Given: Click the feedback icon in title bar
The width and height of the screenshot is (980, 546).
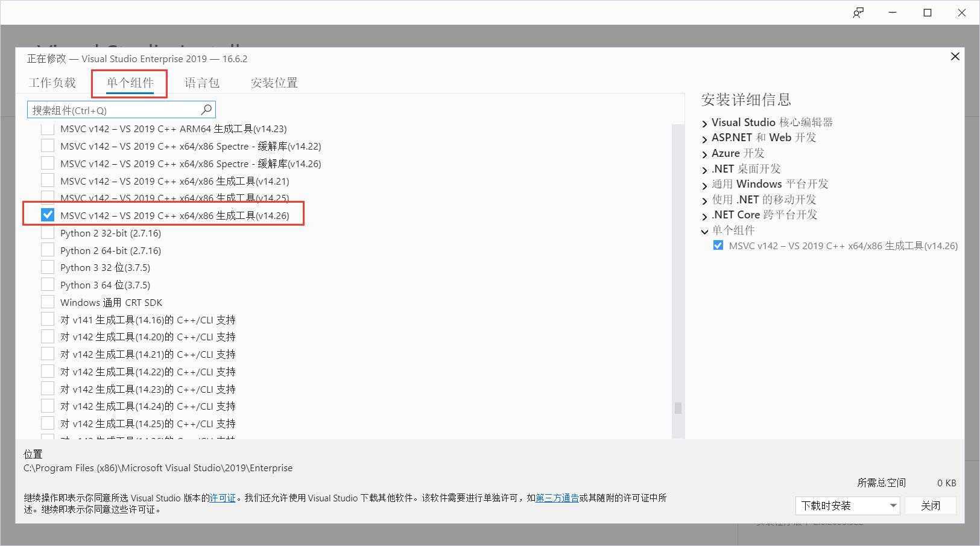Looking at the screenshot, I should [858, 13].
